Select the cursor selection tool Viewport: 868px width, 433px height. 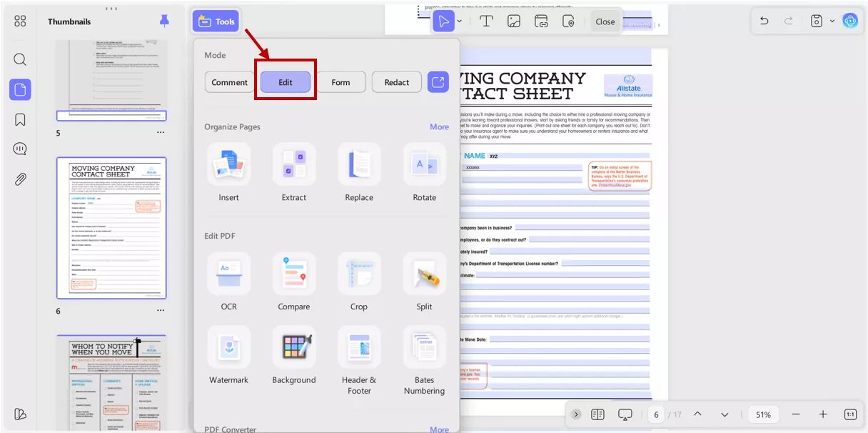point(444,21)
